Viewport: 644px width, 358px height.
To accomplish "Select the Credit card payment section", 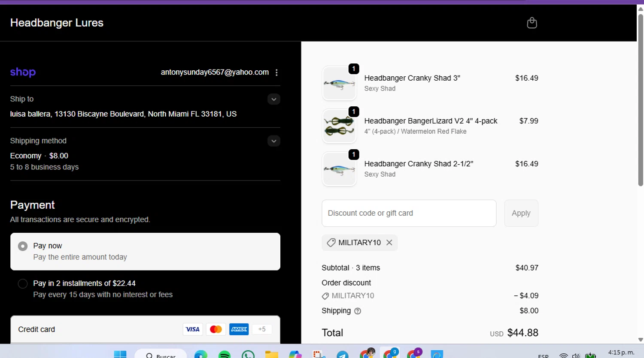I will pyautogui.click(x=145, y=329).
